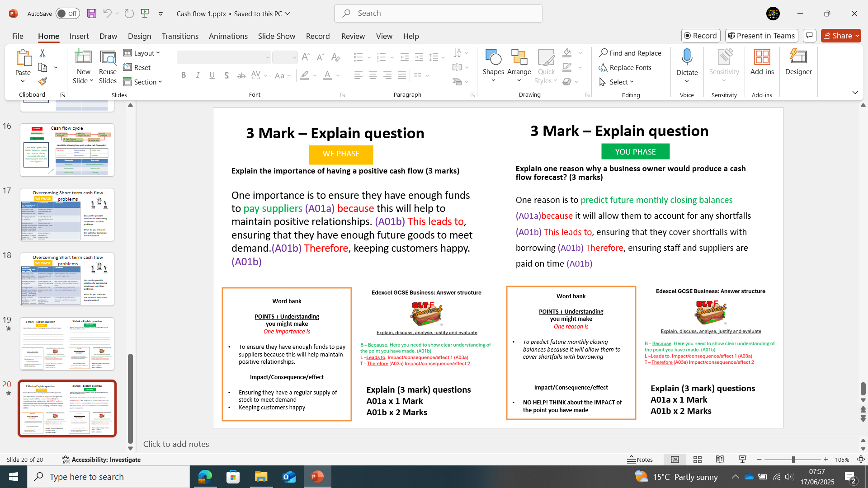Toggle Normal view button
This screenshot has width=868, height=488.
[675, 460]
